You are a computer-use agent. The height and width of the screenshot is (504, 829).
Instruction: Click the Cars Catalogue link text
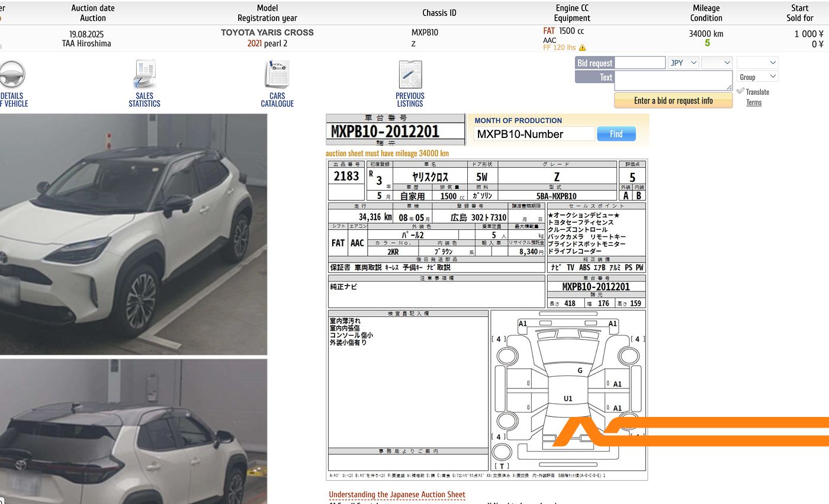tap(277, 99)
